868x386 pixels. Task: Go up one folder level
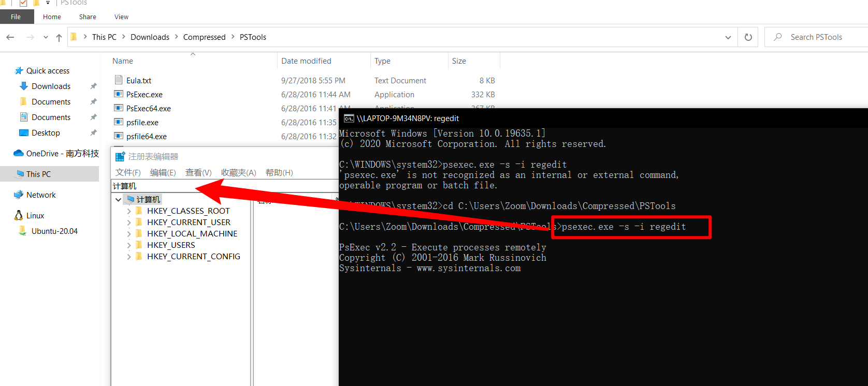59,37
